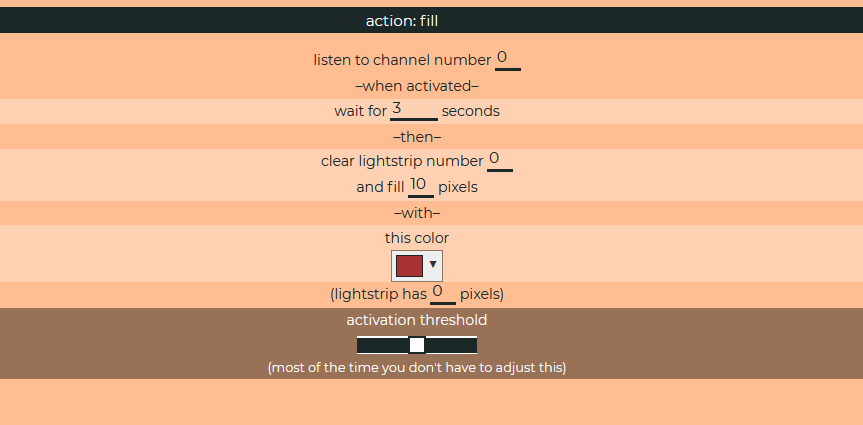Click the "–with–" section divider
Image resolution: width=863 pixels, height=425 pixels.
click(x=417, y=213)
